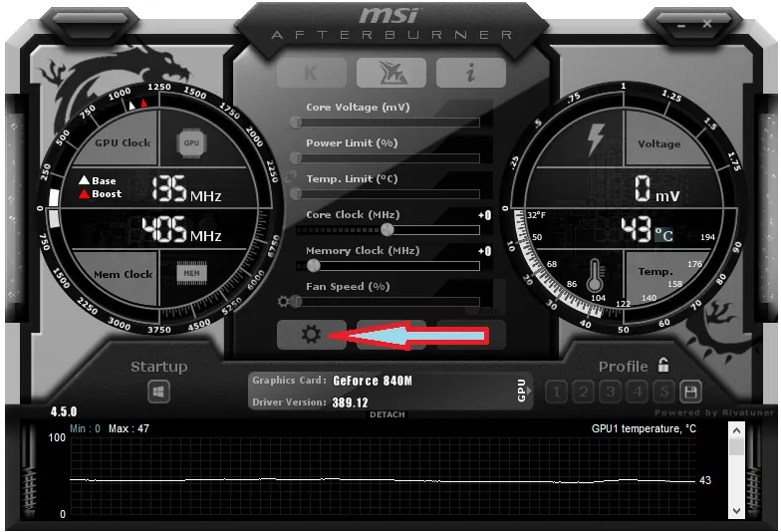Click the DETACH monitor label
Screen dimensions: 781x532
(387, 414)
